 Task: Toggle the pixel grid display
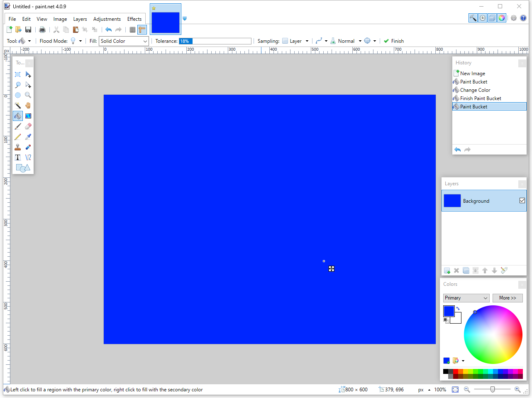click(132, 29)
